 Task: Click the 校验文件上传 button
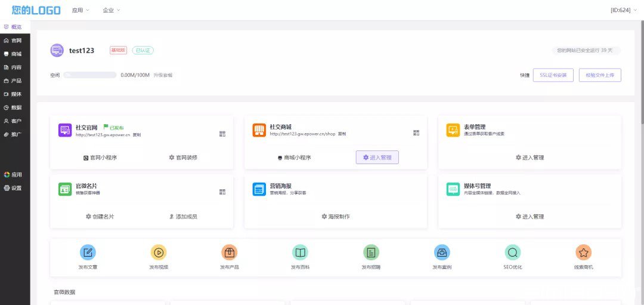600,75
